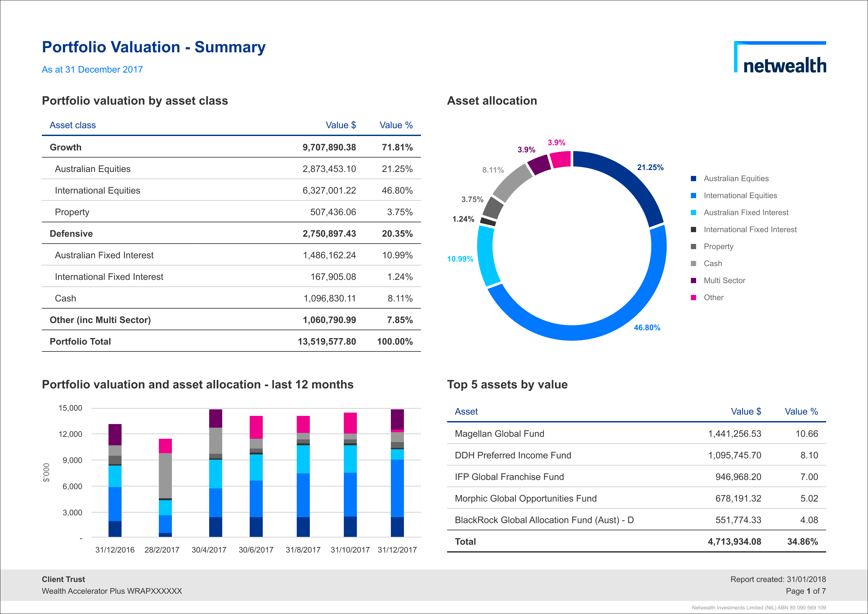Click the Client Trust footer label
Image resolution: width=868 pixels, height=614 pixels.
pos(63,579)
